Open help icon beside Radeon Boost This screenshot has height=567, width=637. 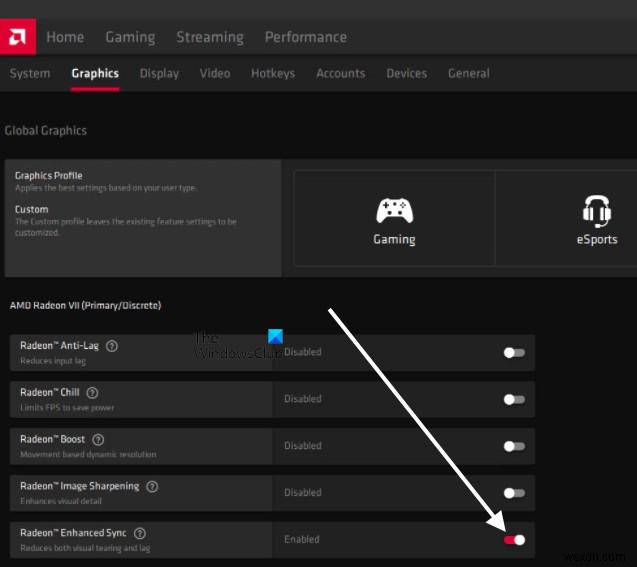[98, 439]
